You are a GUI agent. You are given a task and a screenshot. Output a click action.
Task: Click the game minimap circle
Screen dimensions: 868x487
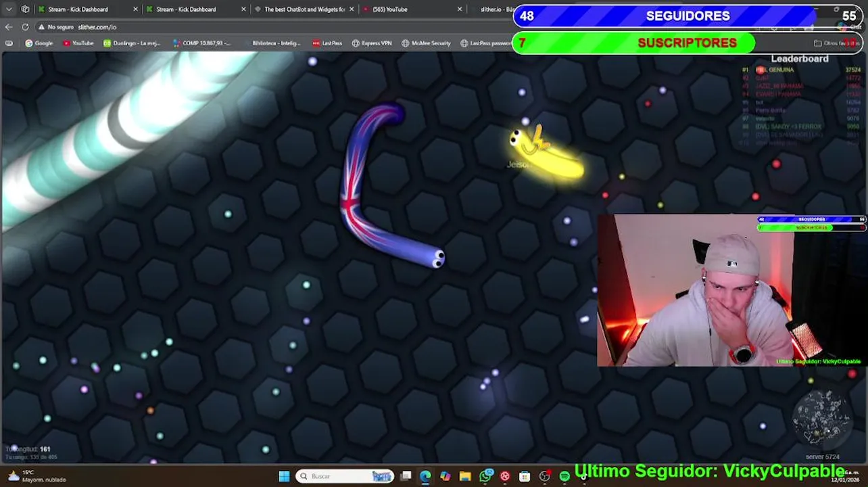[822, 419]
